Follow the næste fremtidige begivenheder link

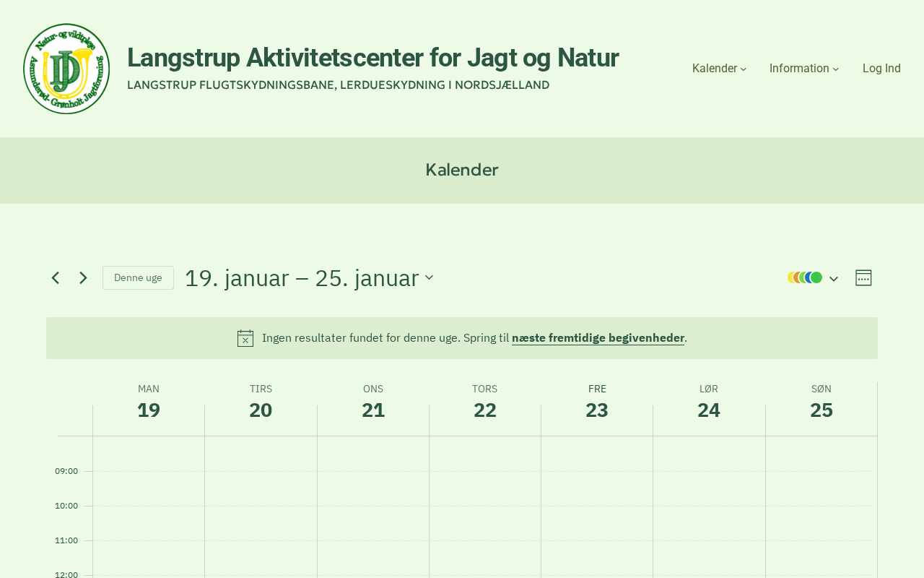[x=598, y=337]
